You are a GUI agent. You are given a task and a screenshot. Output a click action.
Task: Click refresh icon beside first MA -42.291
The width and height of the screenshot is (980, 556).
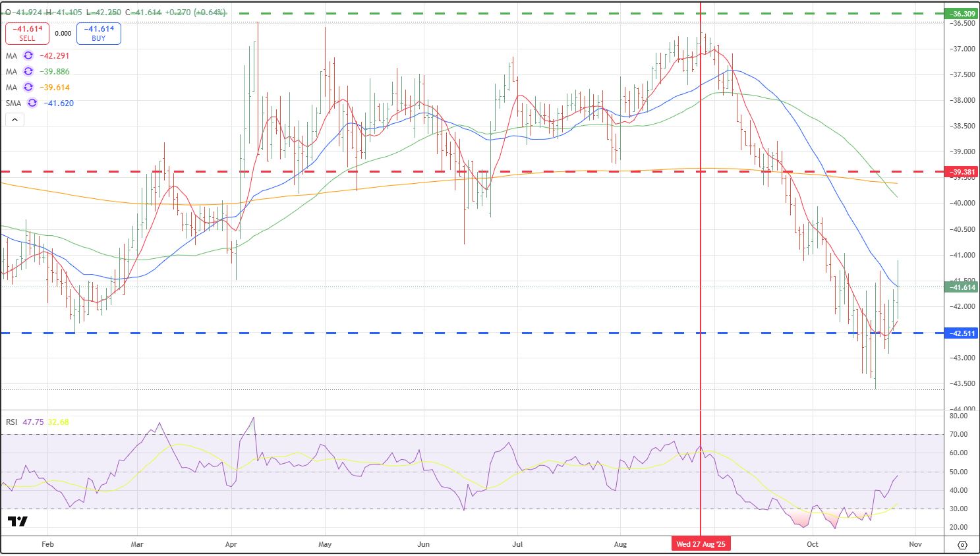[28, 56]
